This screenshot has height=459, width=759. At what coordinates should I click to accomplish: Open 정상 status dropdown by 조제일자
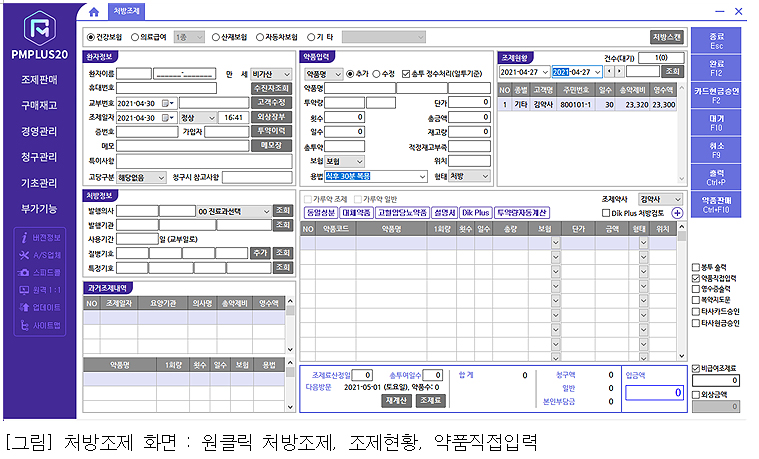197,118
